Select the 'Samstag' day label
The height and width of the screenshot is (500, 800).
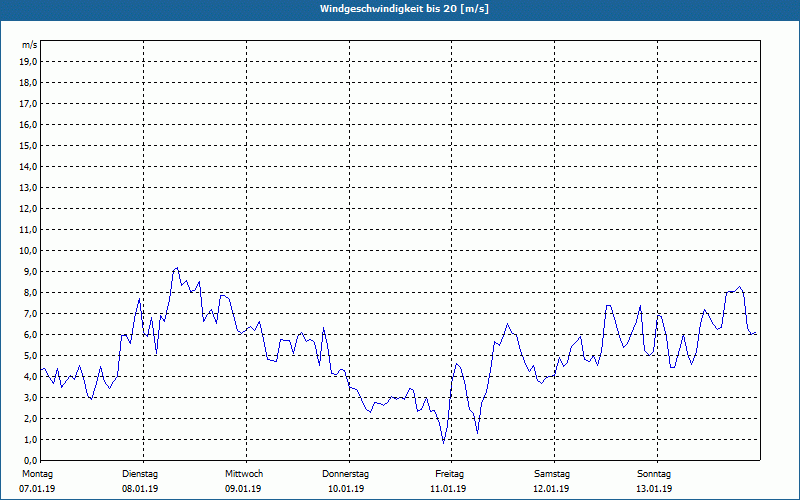(x=552, y=474)
